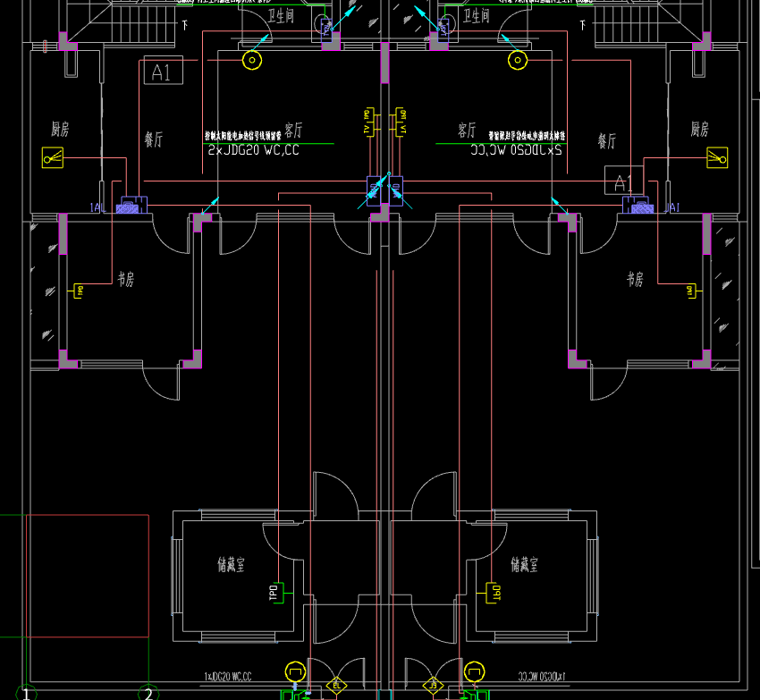Screen dimensions: 760x700
Task: Select the upright "2xJDG20 WC,CC" conduit note
Action: [254, 150]
